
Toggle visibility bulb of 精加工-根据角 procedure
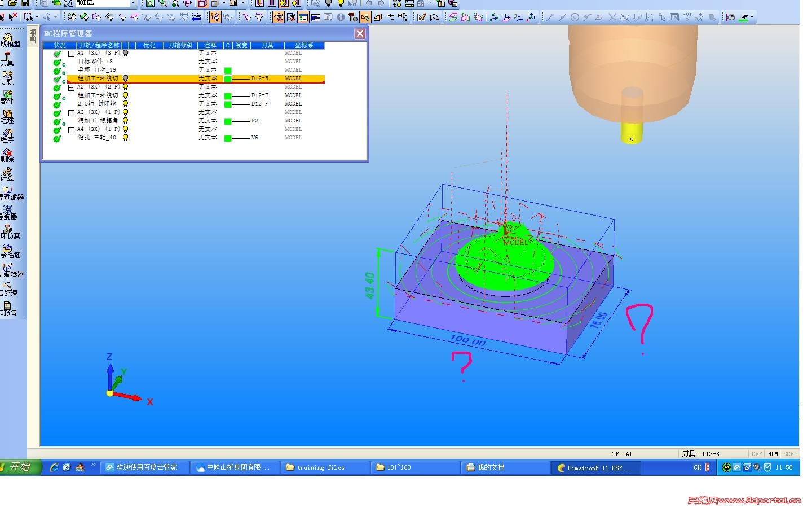tap(126, 121)
